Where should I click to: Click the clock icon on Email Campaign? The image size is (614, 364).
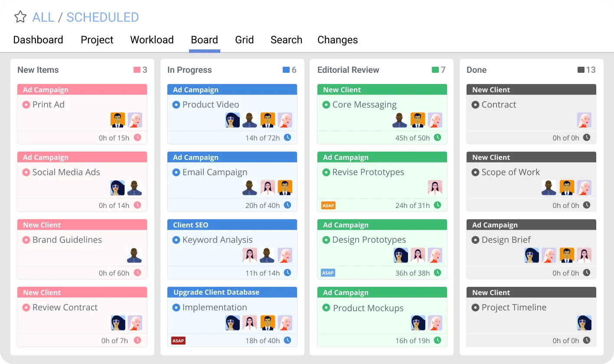coord(287,205)
